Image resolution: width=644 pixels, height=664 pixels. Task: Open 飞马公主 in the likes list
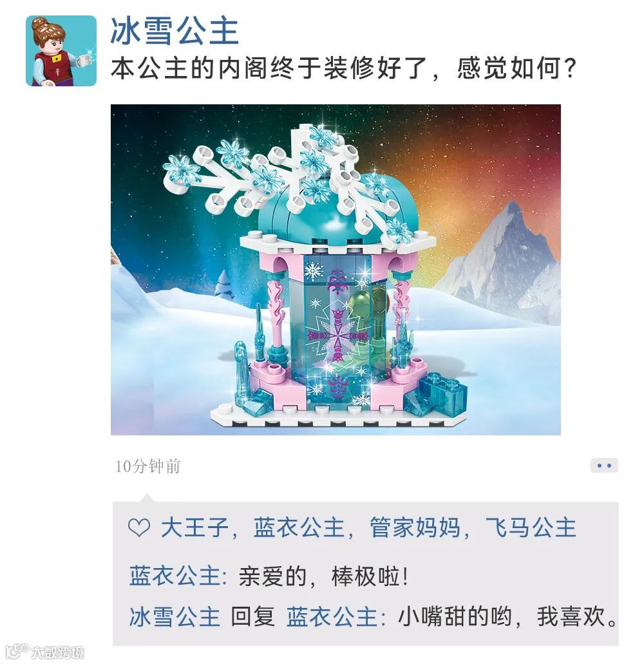click(x=531, y=527)
